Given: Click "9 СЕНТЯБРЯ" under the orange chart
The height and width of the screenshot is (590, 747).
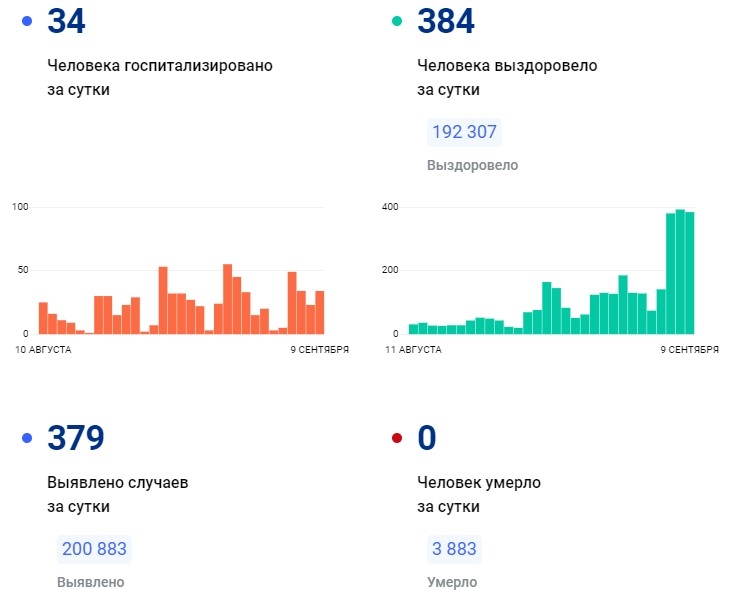Looking at the screenshot, I should (x=319, y=350).
